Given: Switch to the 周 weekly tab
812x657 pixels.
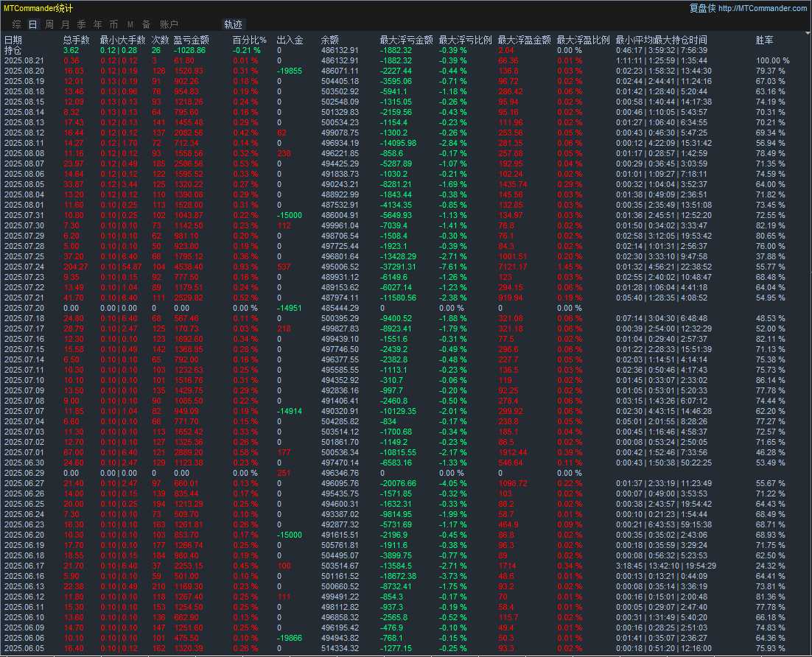Looking at the screenshot, I should (x=49, y=24).
